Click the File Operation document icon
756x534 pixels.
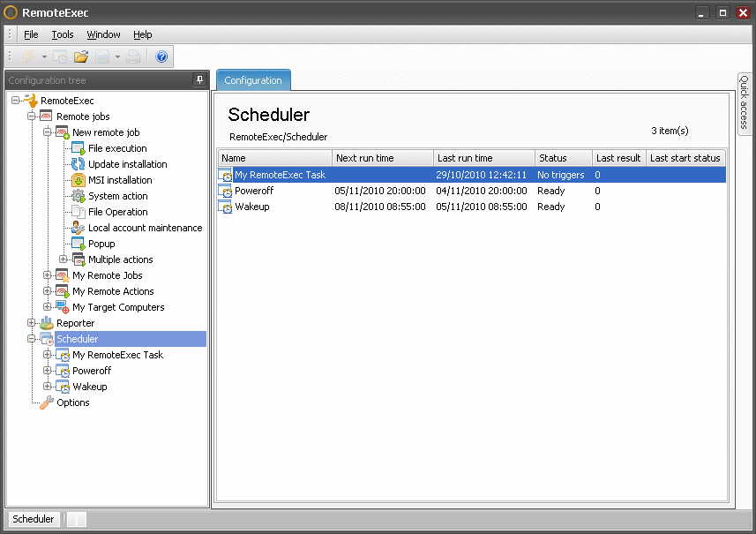click(79, 212)
